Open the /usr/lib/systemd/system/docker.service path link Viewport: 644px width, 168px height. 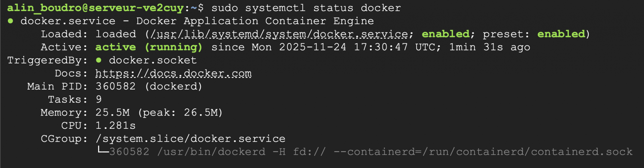click(x=279, y=34)
